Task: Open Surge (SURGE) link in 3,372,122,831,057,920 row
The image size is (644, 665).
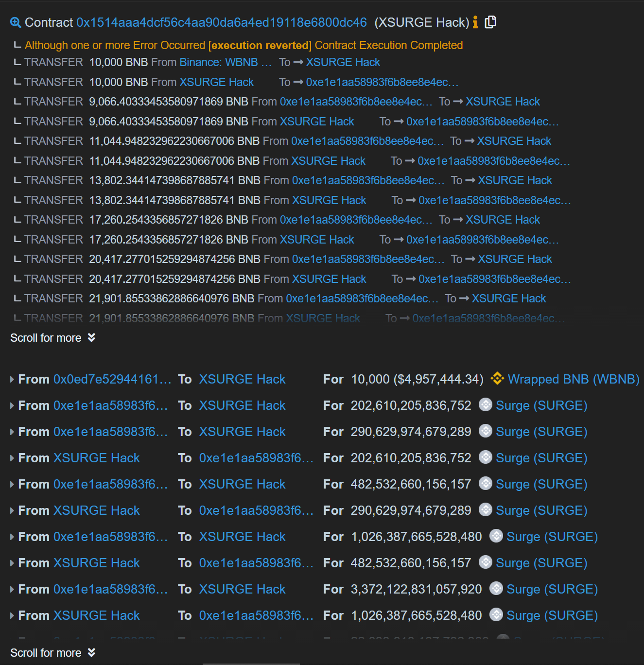Action: click(552, 589)
